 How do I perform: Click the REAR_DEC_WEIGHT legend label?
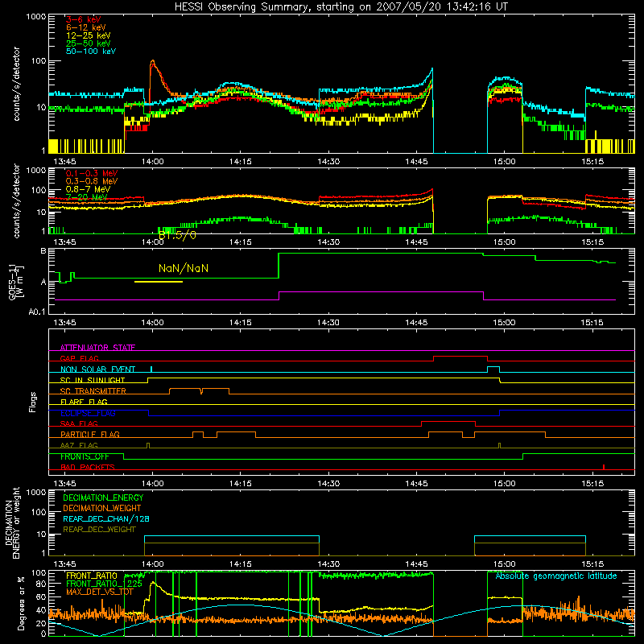[99, 530]
